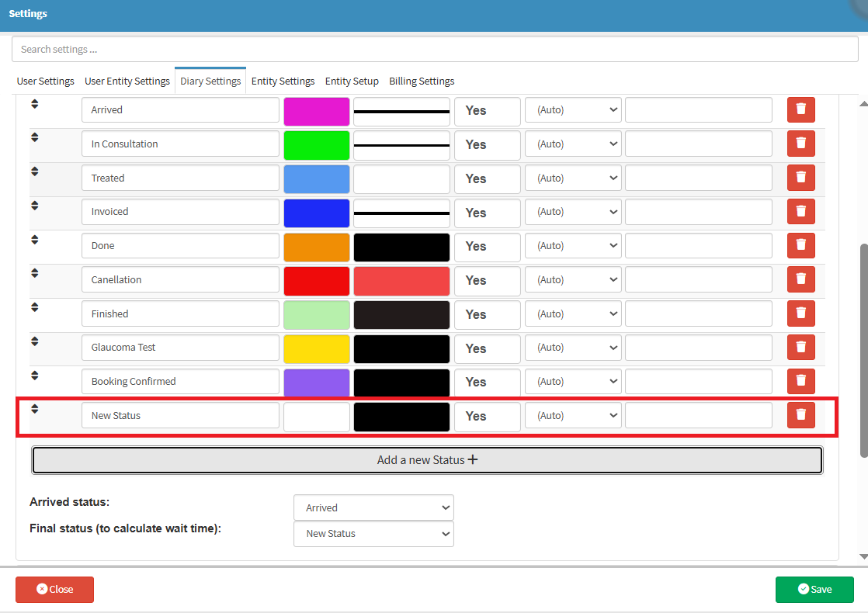Open the Entity Setup tab

pos(352,81)
